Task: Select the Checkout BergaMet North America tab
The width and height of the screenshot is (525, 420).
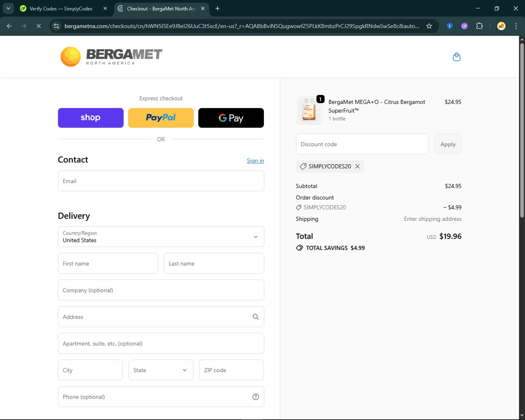Action: pos(161,8)
